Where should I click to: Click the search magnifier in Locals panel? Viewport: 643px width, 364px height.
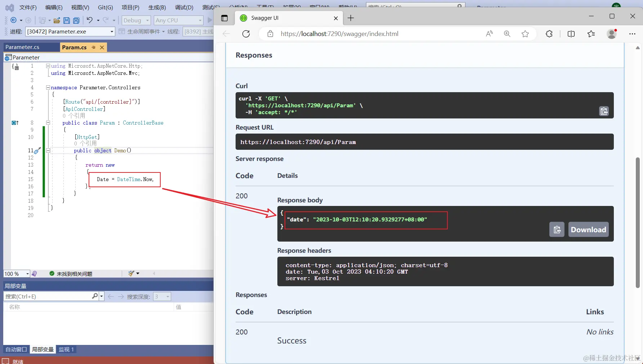click(95, 296)
